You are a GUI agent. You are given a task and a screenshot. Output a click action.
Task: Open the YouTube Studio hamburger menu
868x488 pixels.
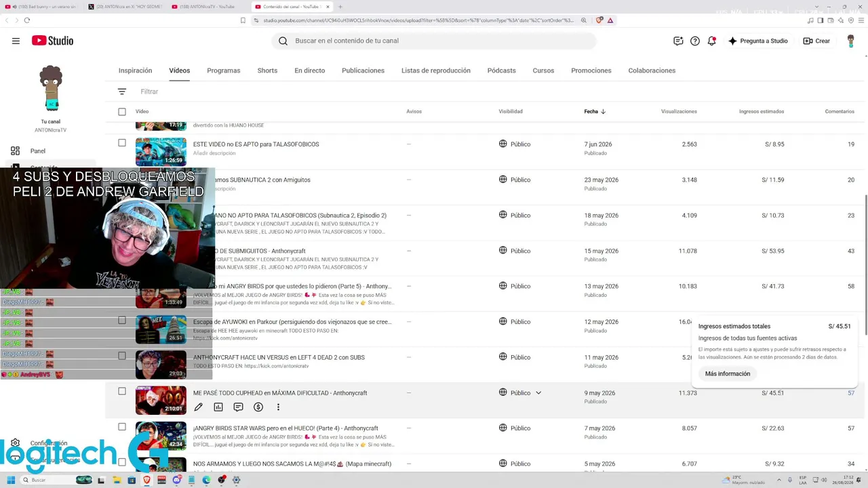pyautogui.click(x=16, y=41)
